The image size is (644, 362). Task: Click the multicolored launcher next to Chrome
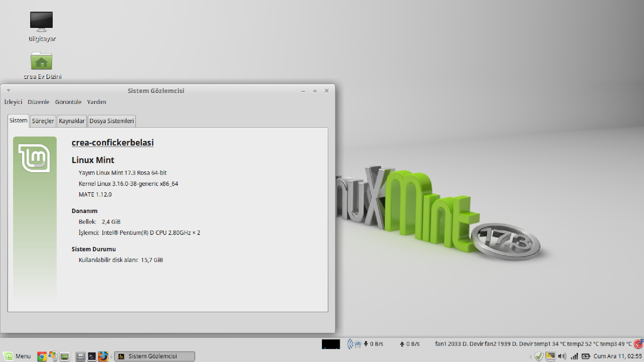coord(53,356)
